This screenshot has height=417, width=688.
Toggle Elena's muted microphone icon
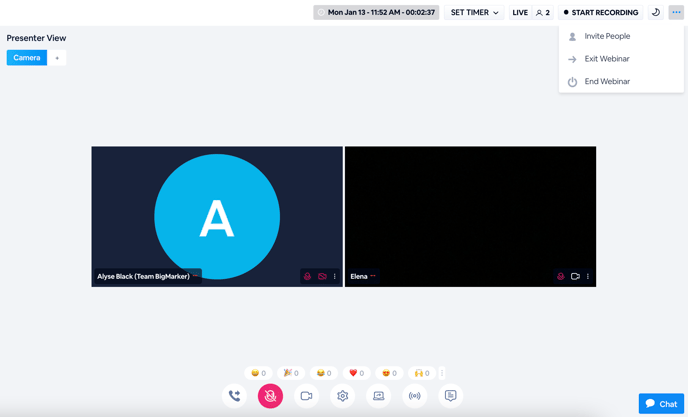click(561, 276)
